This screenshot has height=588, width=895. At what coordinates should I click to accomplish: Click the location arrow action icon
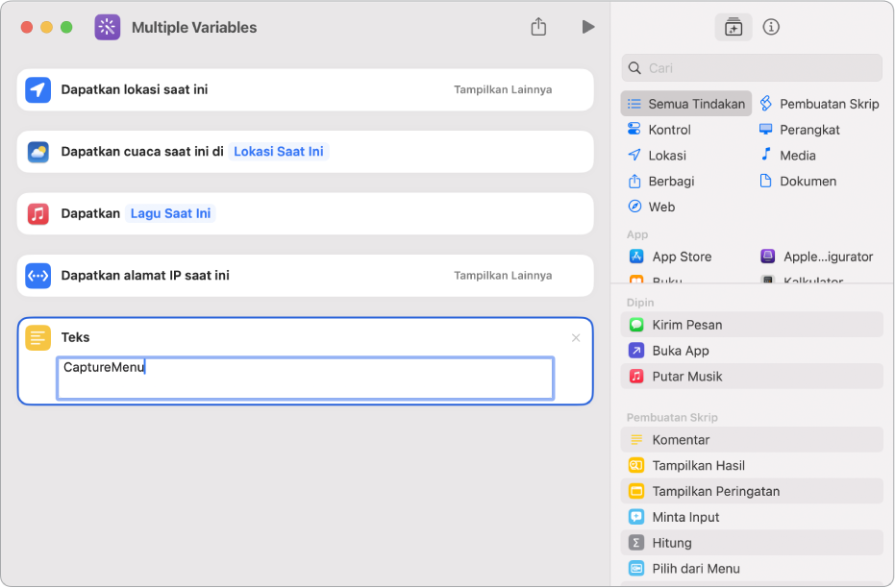pos(37,89)
